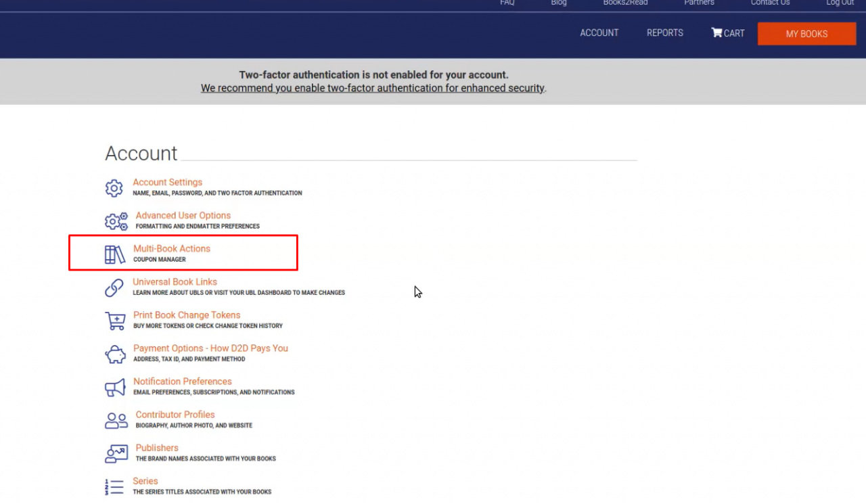Click the Payment Options piggy bank icon
This screenshot has width=866, height=504.
[115, 353]
